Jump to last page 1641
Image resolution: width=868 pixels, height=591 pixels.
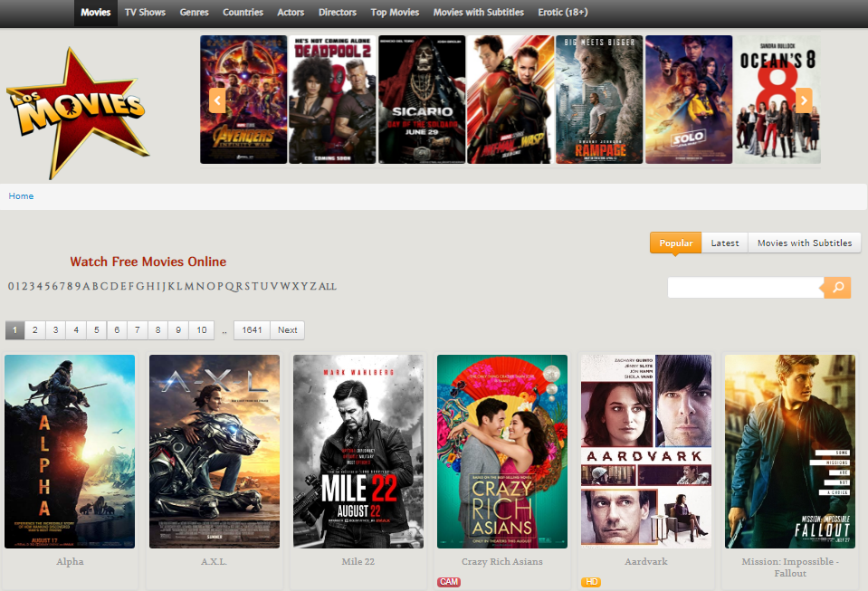(x=252, y=330)
